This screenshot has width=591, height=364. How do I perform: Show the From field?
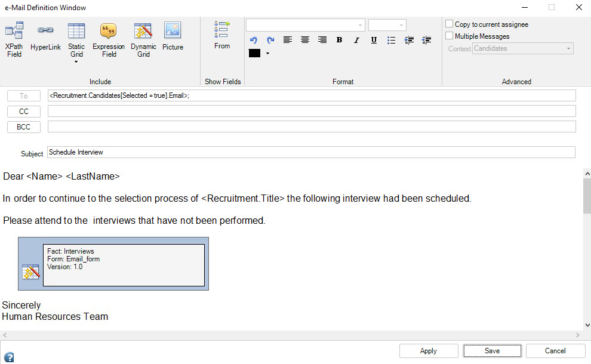222,35
